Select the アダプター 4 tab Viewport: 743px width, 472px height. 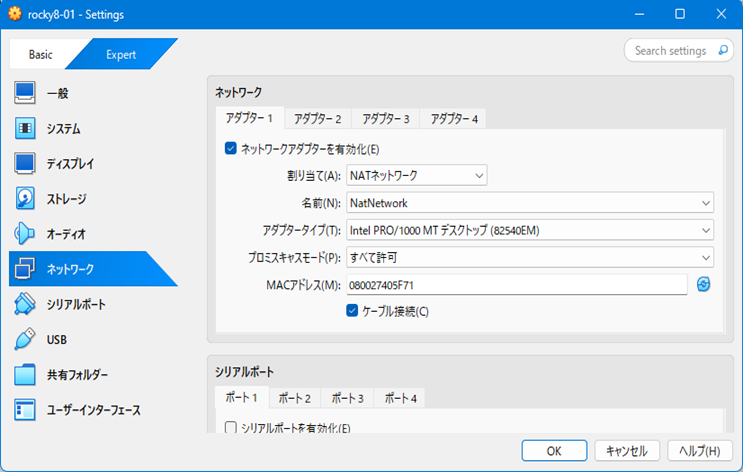tap(454, 118)
